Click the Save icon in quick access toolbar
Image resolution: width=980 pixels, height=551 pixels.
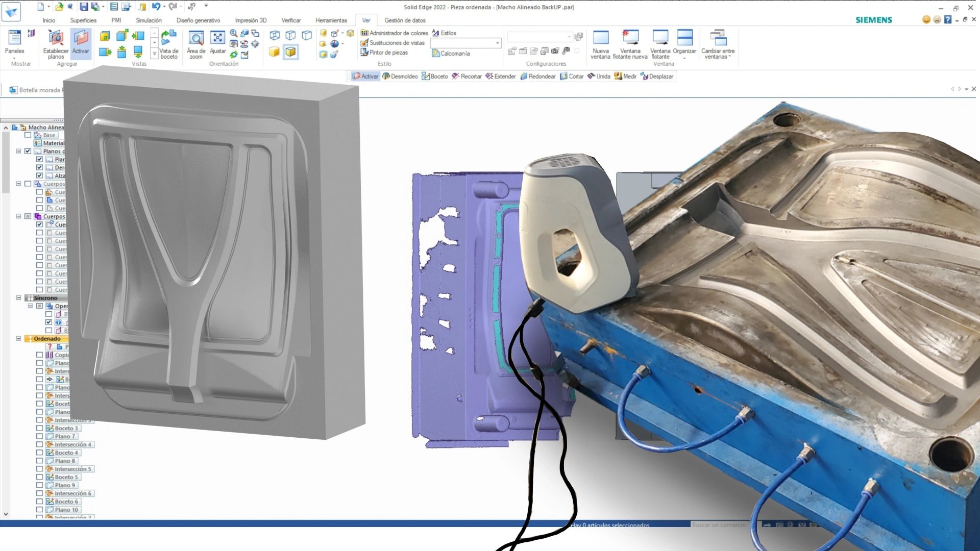click(x=84, y=7)
